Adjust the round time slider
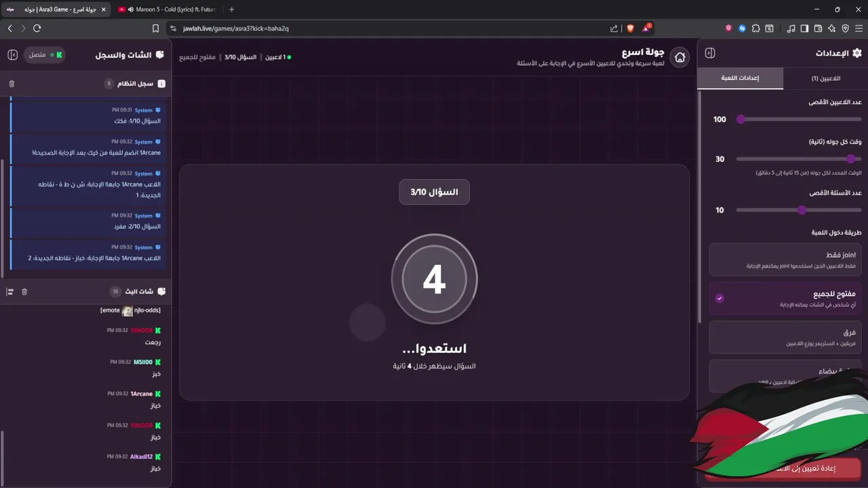This screenshot has height=488, width=868. click(x=800, y=159)
